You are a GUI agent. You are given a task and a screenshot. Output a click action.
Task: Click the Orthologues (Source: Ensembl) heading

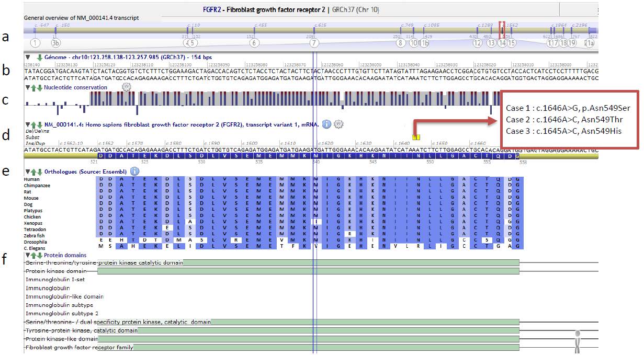[85, 171]
